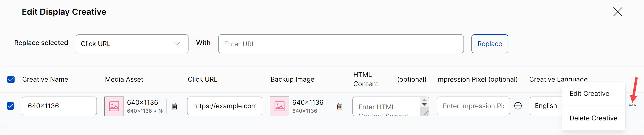Add another impression pixel with plus icon
Viewport: 644px width, 135px height.
pos(518,106)
